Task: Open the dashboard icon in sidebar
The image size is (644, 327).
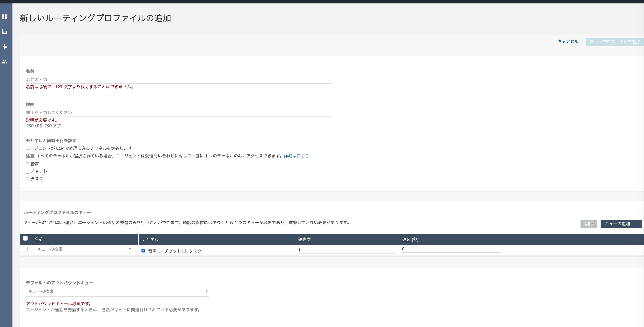Action: click(4, 17)
